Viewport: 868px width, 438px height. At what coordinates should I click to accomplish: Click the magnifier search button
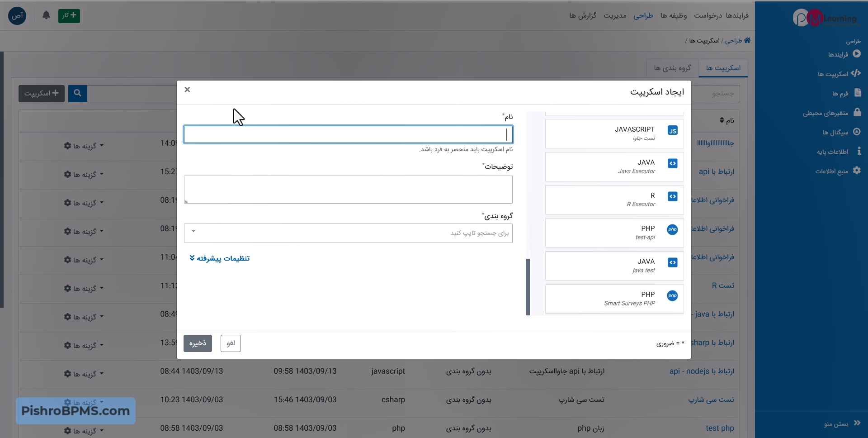77,93
